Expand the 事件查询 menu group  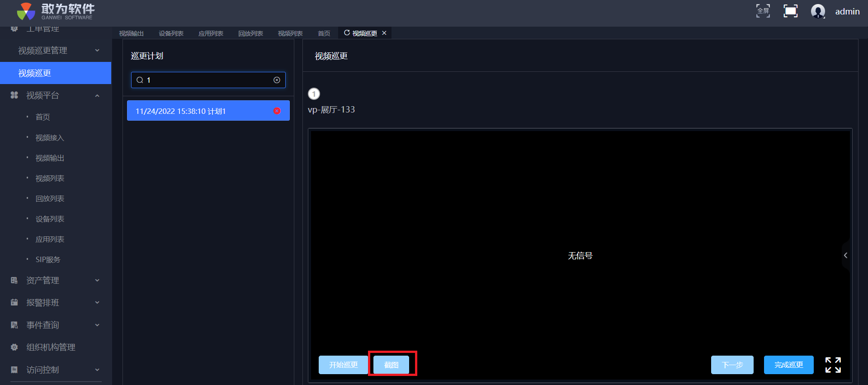tap(97, 325)
